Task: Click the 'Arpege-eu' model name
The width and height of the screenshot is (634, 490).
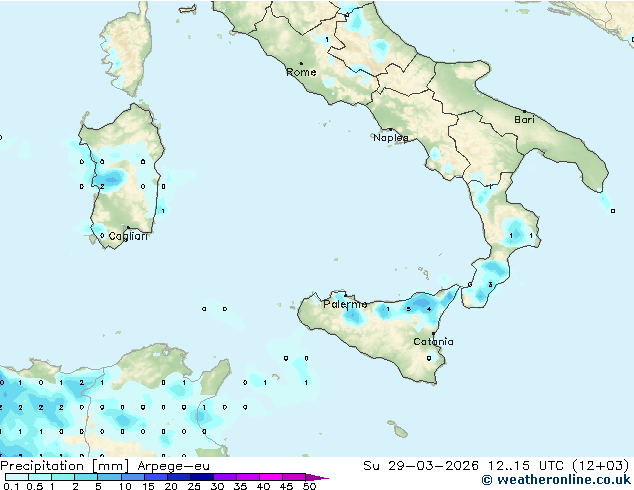Action: click(x=173, y=466)
